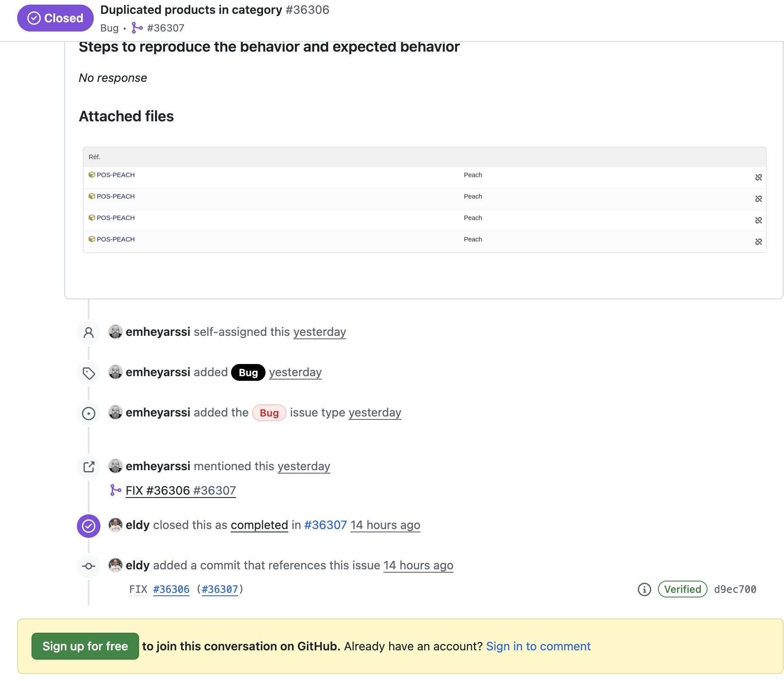Click the purple closed-checkmark timeline icon
Viewport: 784px width, 681px height.
tap(89, 526)
